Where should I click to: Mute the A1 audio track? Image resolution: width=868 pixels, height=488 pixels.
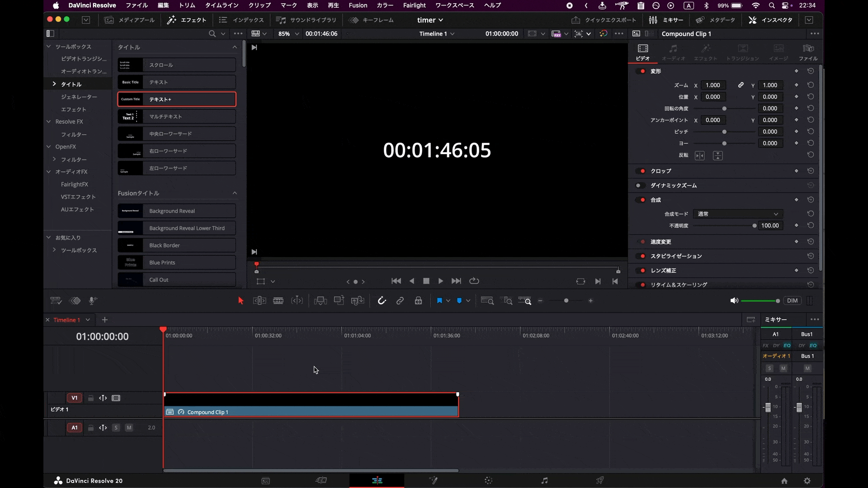pyautogui.click(x=129, y=427)
